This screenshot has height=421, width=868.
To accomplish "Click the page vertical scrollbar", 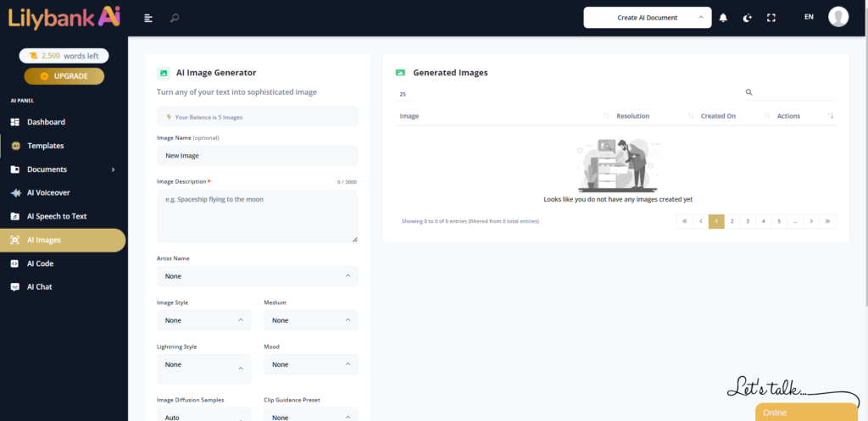I will click(865, 152).
